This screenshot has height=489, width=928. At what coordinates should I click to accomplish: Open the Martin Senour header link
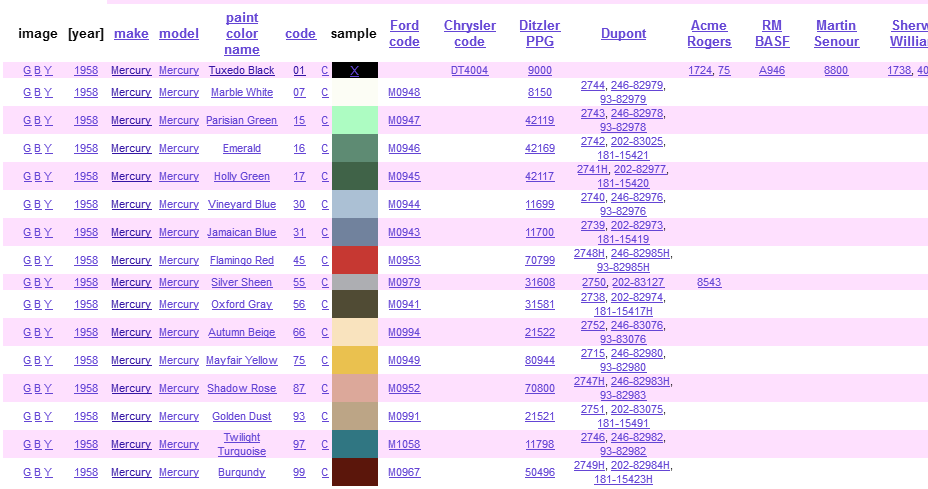pyautogui.click(x=836, y=34)
